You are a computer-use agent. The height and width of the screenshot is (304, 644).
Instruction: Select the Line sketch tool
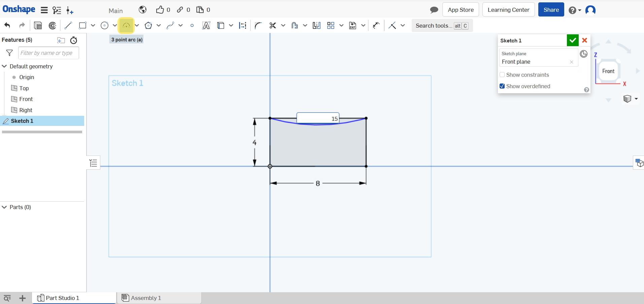pos(68,26)
